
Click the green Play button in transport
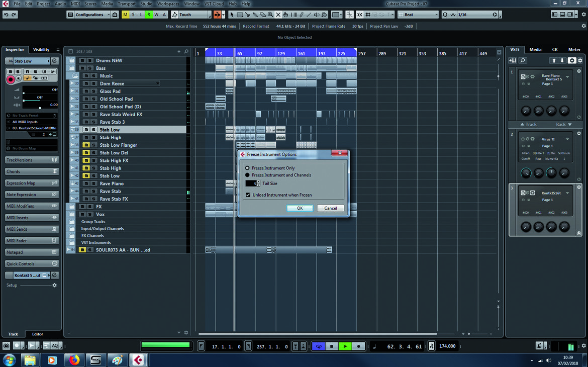pos(345,346)
